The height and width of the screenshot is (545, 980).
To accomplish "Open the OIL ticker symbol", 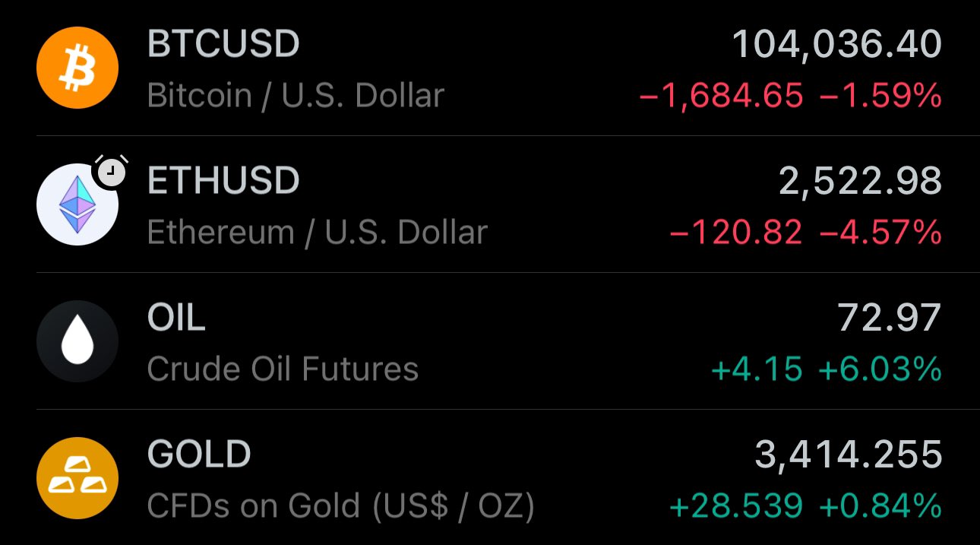I will pos(175,318).
